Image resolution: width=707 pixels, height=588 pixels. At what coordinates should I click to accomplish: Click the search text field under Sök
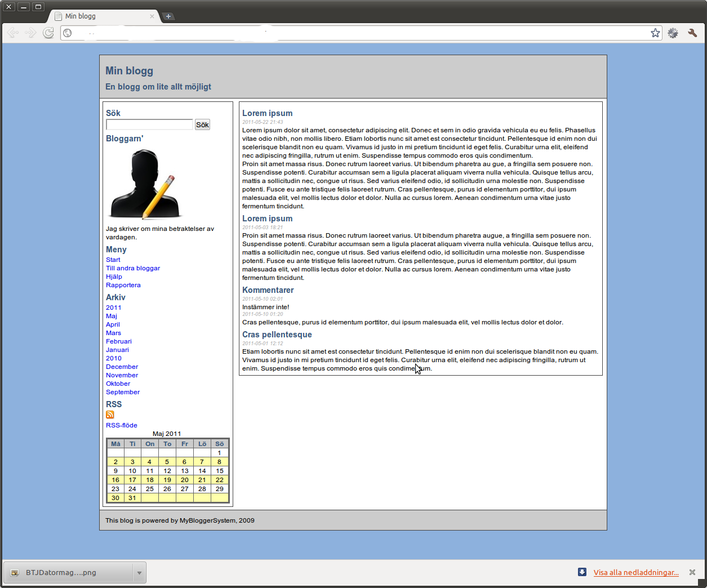coord(149,124)
